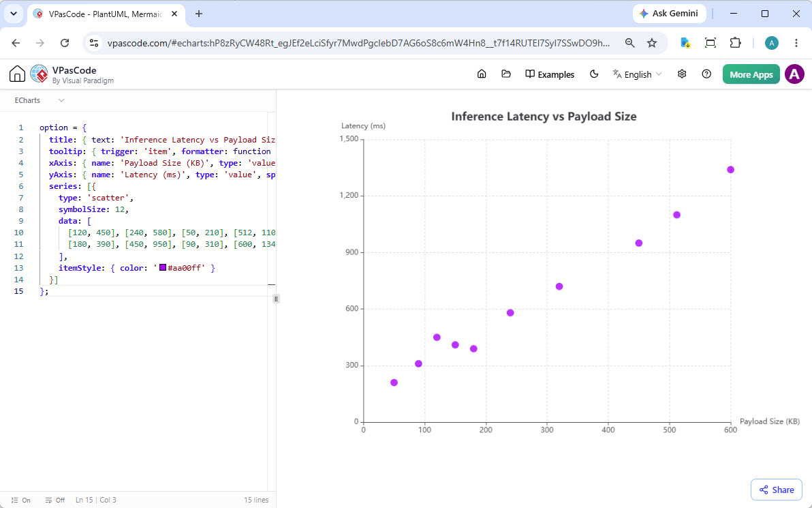Click the code line "type: 'scatter',"
This screenshot has width=812, height=508.
pyautogui.click(x=96, y=198)
